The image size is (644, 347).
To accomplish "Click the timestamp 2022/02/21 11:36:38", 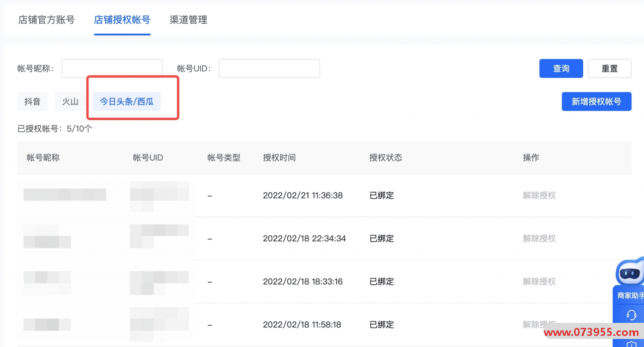I will pos(303,195).
